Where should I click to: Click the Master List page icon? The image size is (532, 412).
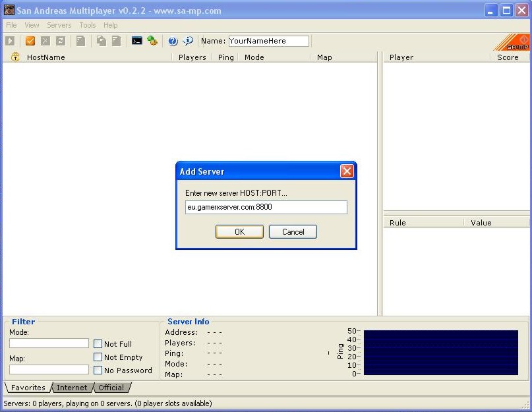click(80, 41)
